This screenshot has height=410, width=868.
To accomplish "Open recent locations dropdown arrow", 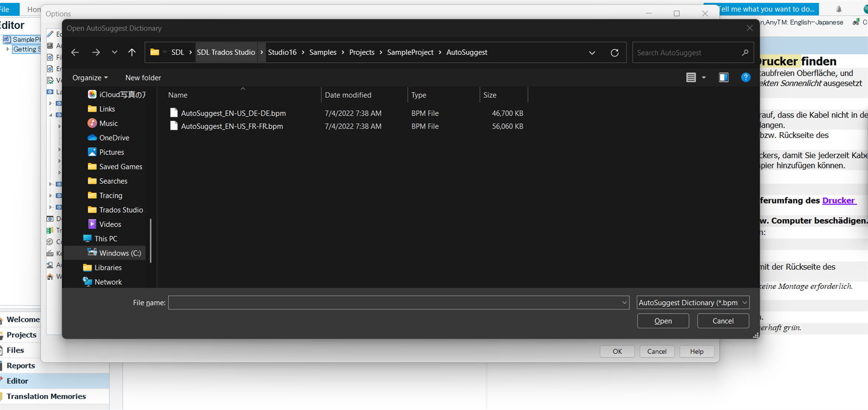I will point(114,53).
